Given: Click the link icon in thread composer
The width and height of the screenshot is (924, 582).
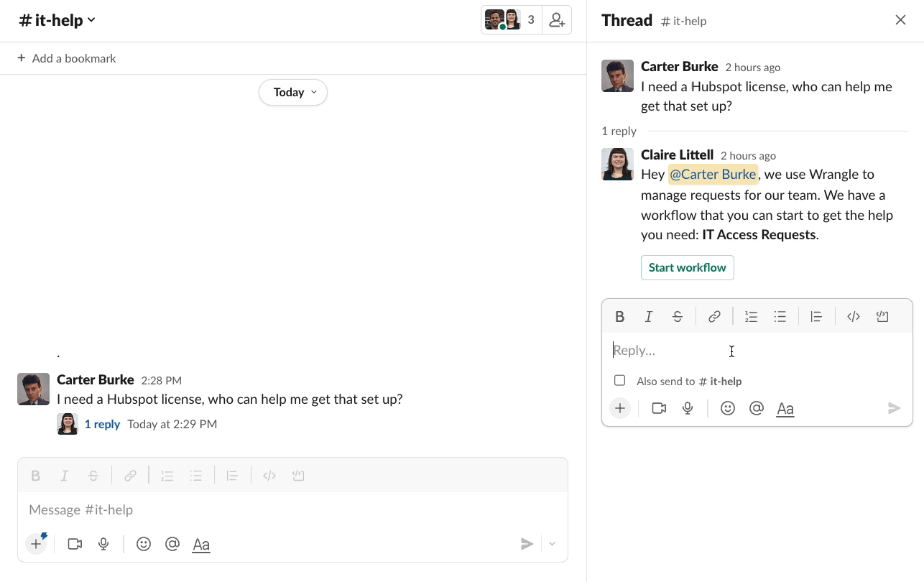Looking at the screenshot, I should pos(714,317).
